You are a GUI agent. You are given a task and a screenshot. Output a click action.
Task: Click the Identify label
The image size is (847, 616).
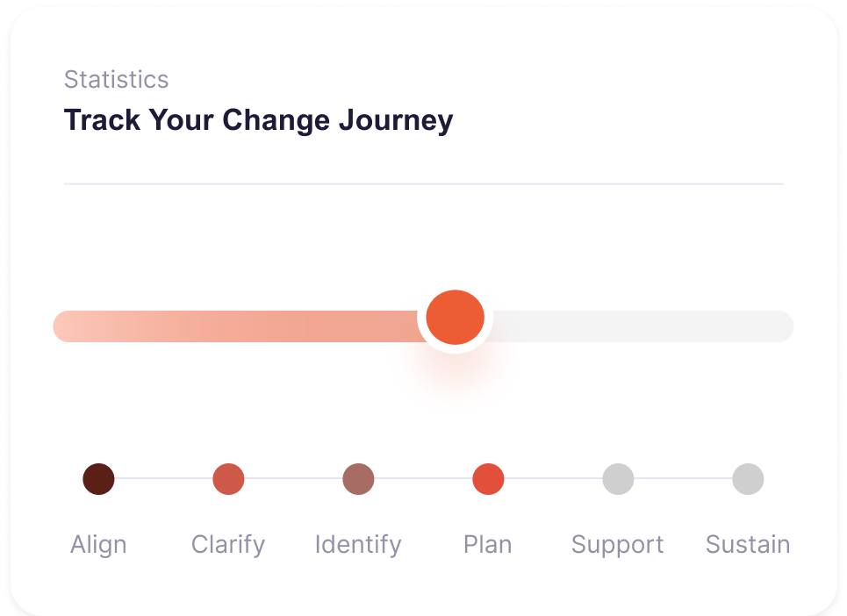point(358,545)
